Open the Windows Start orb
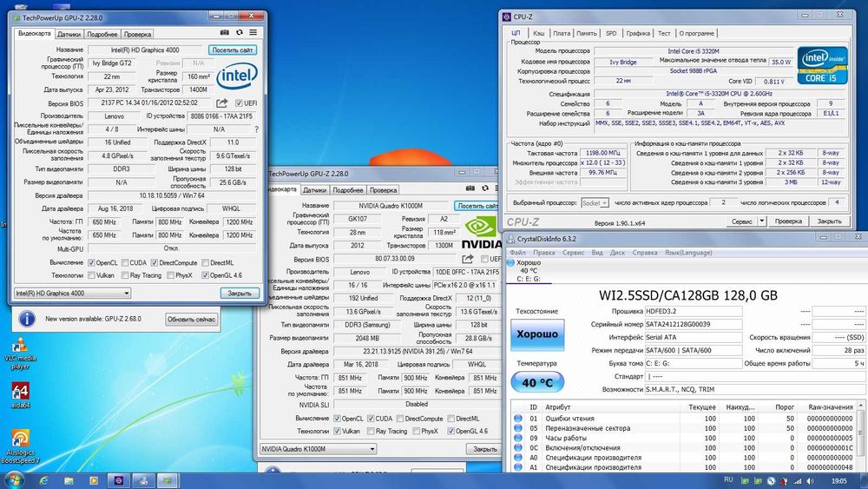The height and width of the screenshot is (489, 868). (13, 479)
